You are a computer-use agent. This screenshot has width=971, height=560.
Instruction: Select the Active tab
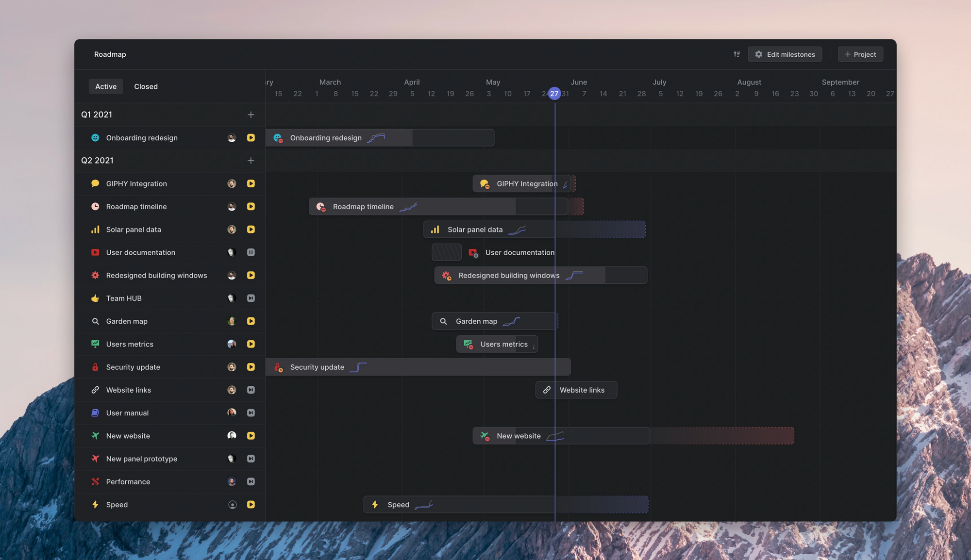click(105, 86)
